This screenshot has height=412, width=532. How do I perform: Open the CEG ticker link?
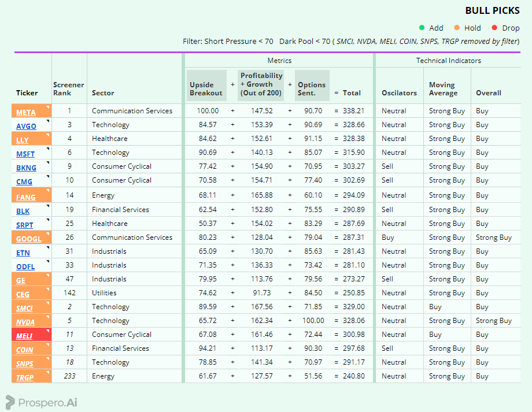pyautogui.click(x=23, y=295)
